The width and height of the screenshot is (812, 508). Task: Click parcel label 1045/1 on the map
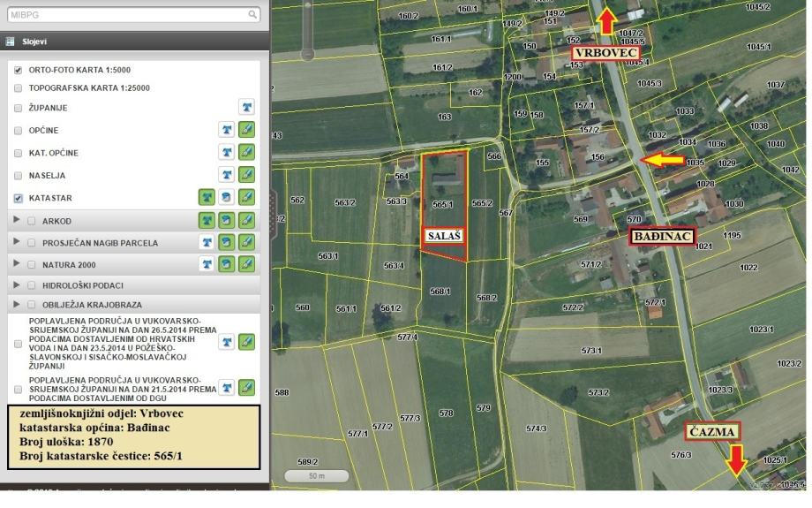(759, 47)
